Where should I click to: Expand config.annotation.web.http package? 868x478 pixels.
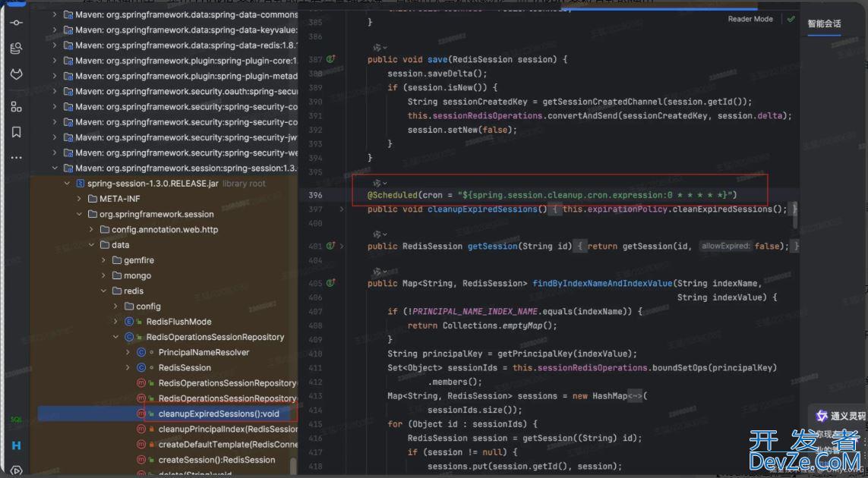[x=91, y=230]
